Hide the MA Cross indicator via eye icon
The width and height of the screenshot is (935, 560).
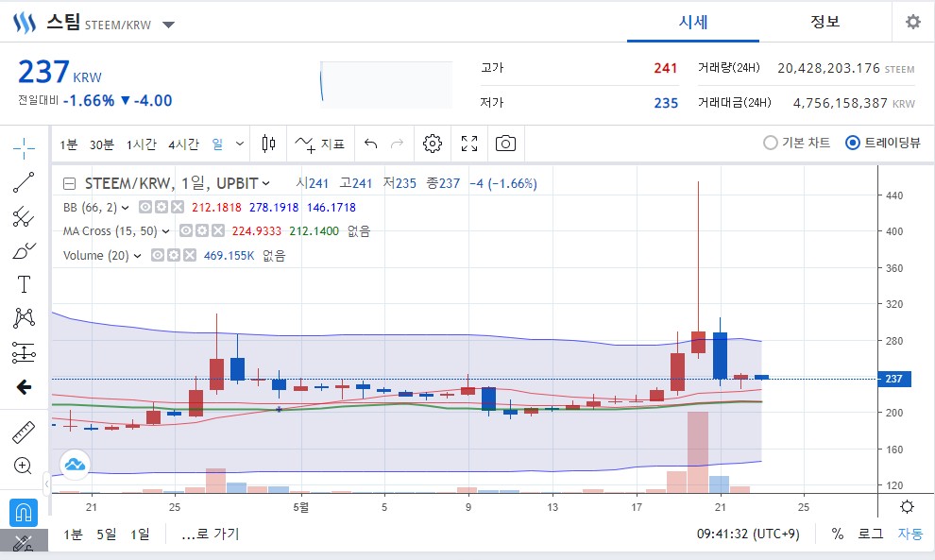(186, 230)
